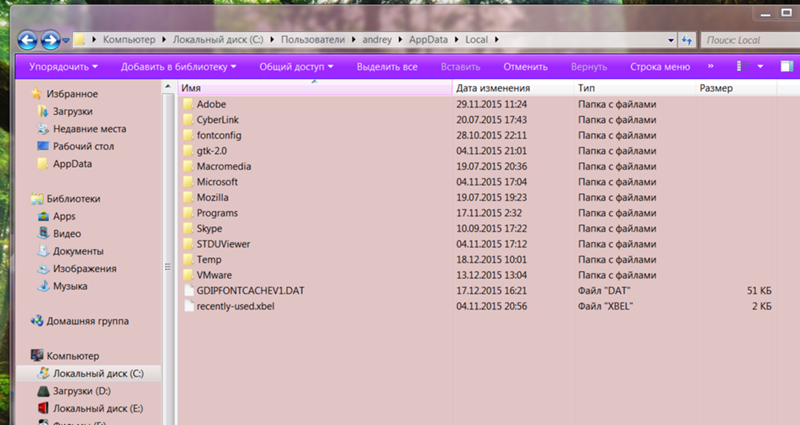Click Компьютер in navigation pane
The height and width of the screenshot is (425, 800).
click(x=72, y=356)
